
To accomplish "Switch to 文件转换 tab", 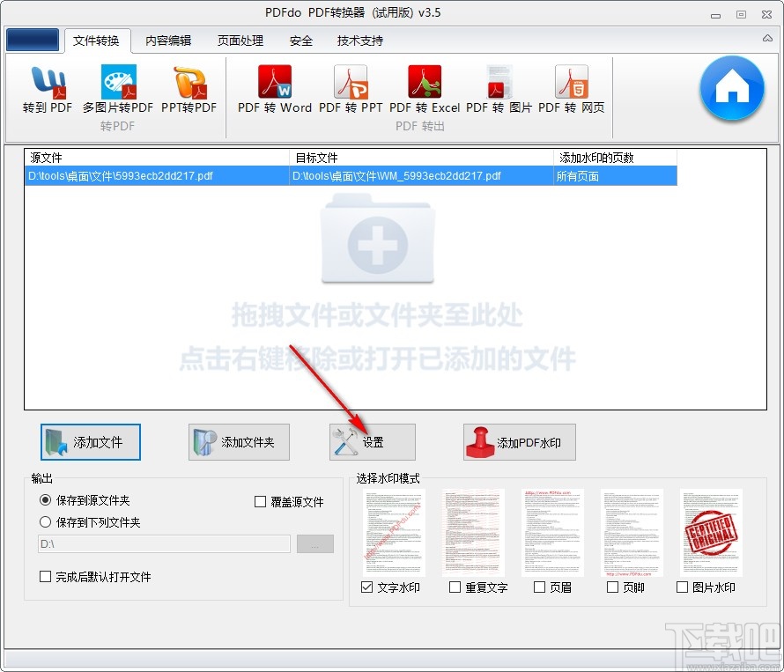I will pos(96,41).
